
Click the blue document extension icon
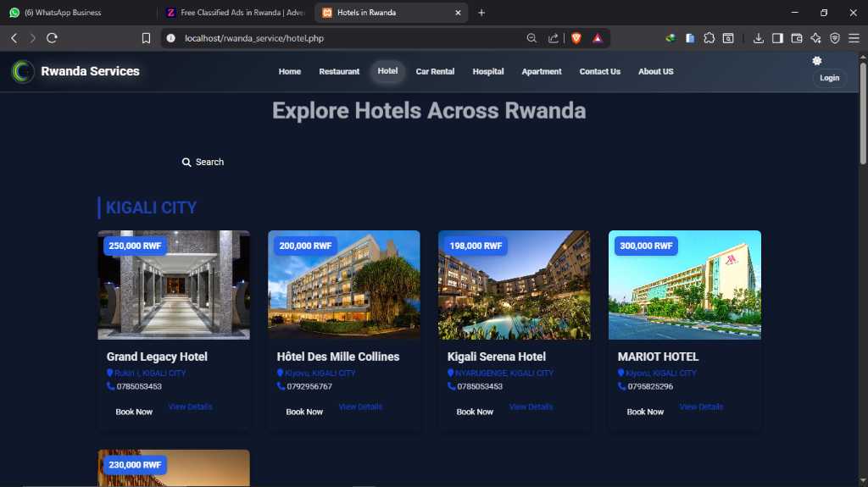(x=690, y=38)
